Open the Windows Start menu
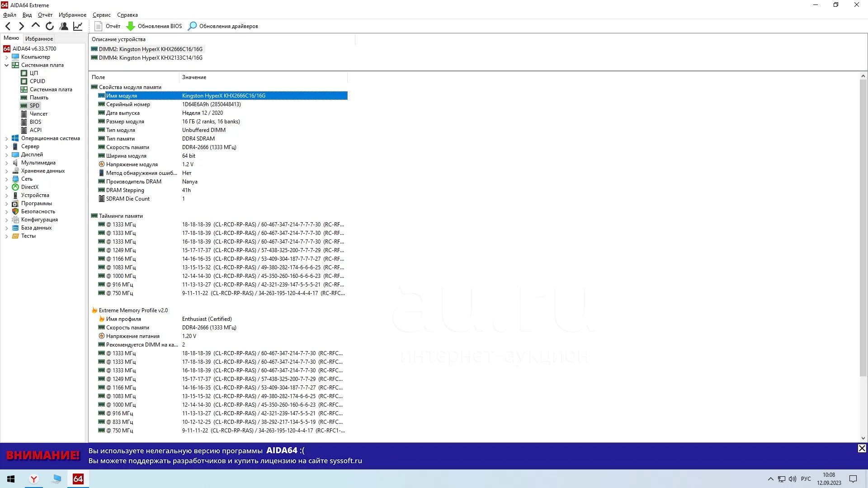Viewport: 868px width, 488px height. (11, 479)
